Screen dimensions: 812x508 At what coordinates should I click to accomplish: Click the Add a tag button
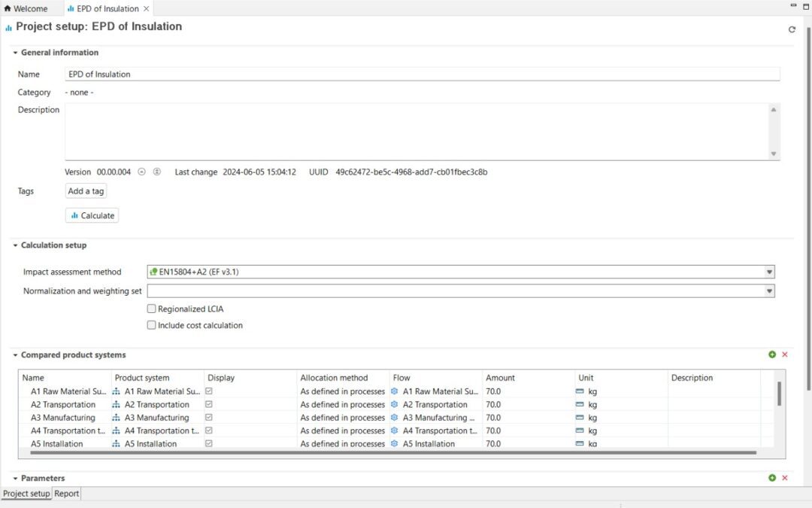coord(86,191)
